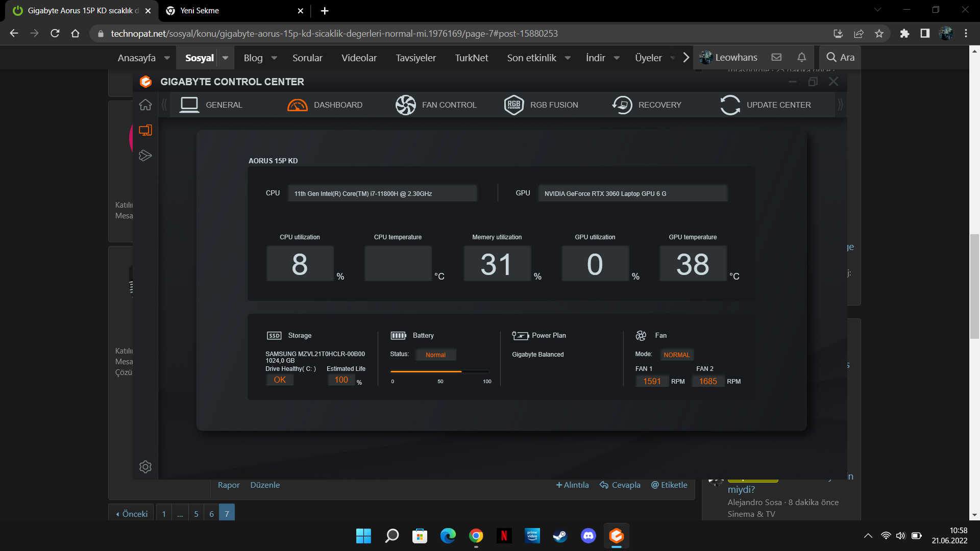Click the home icon in GCC sidebar
This screenshot has height=551, width=980.
tap(145, 105)
